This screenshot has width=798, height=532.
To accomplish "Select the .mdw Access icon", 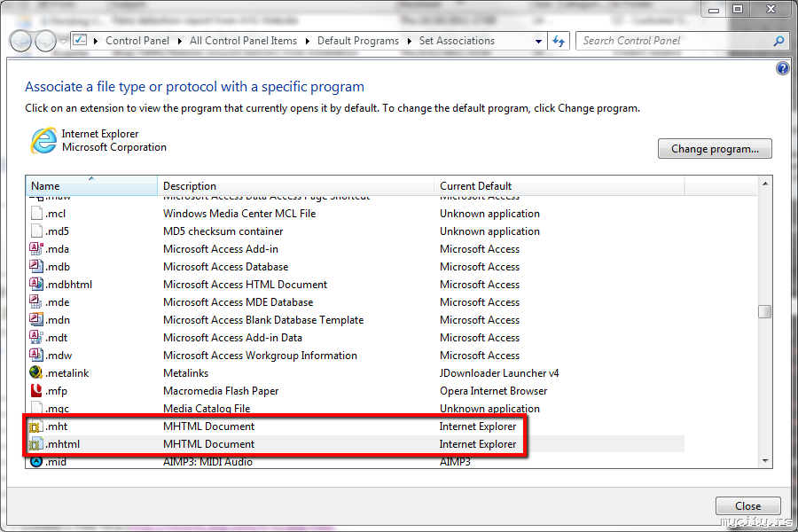I will click(35, 355).
